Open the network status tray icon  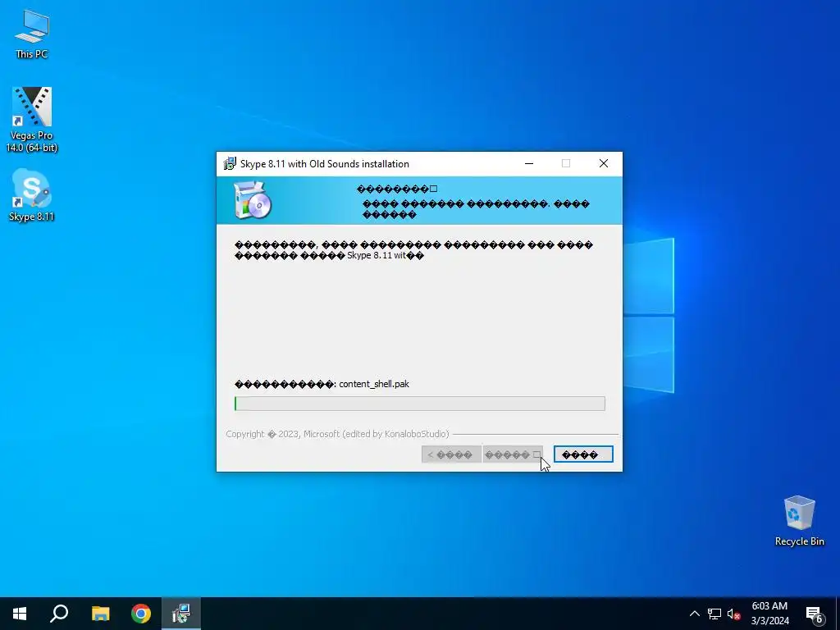tap(714, 614)
